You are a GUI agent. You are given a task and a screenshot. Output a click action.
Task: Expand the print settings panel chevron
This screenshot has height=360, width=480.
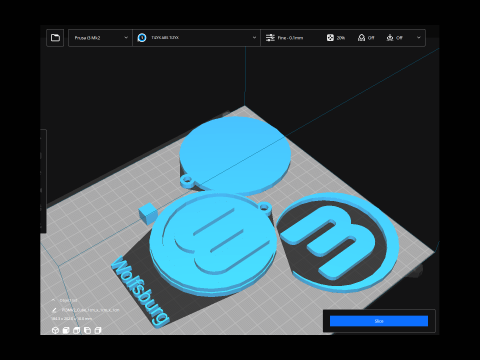(419, 38)
